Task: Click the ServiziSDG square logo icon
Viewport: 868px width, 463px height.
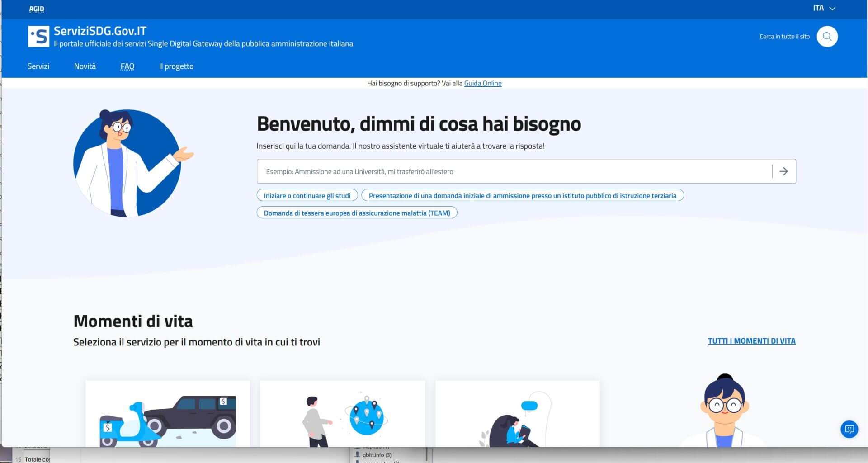Action: 39,36
